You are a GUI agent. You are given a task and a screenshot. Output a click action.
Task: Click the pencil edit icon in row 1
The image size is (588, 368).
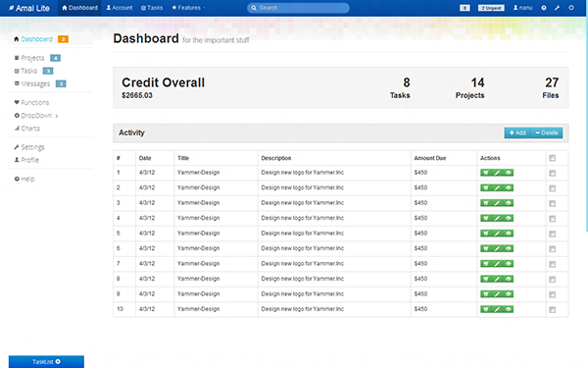coord(497,173)
